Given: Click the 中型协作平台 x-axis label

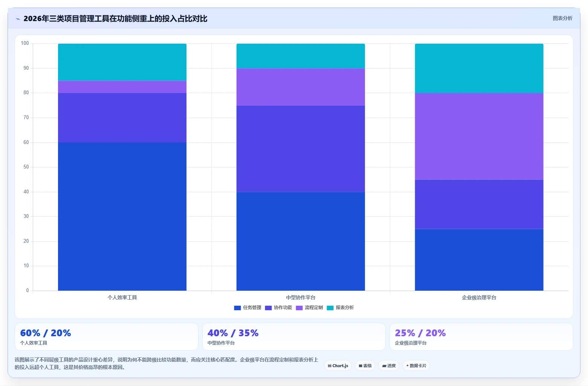Looking at the screenshot, I should 301,297.
